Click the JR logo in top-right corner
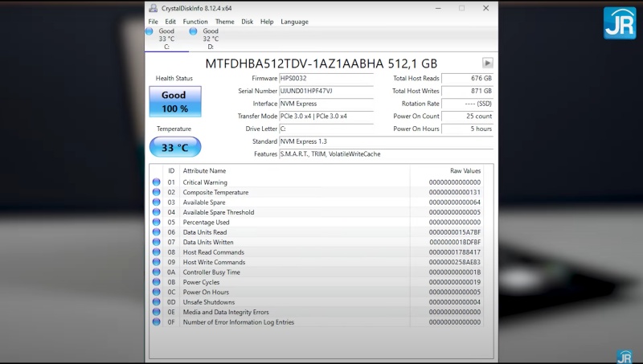The height and width of the screenshot is (364, 643). coord(620,22)
